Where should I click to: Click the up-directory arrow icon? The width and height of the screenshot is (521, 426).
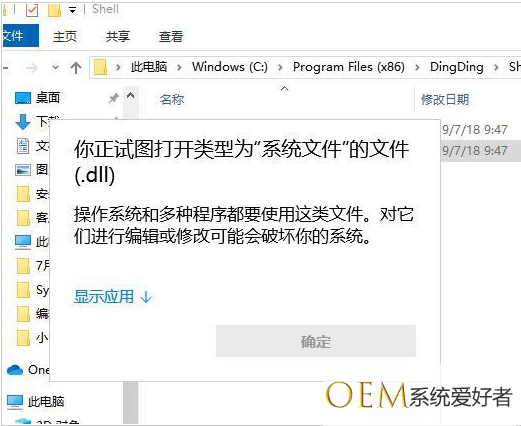[76, 68]
